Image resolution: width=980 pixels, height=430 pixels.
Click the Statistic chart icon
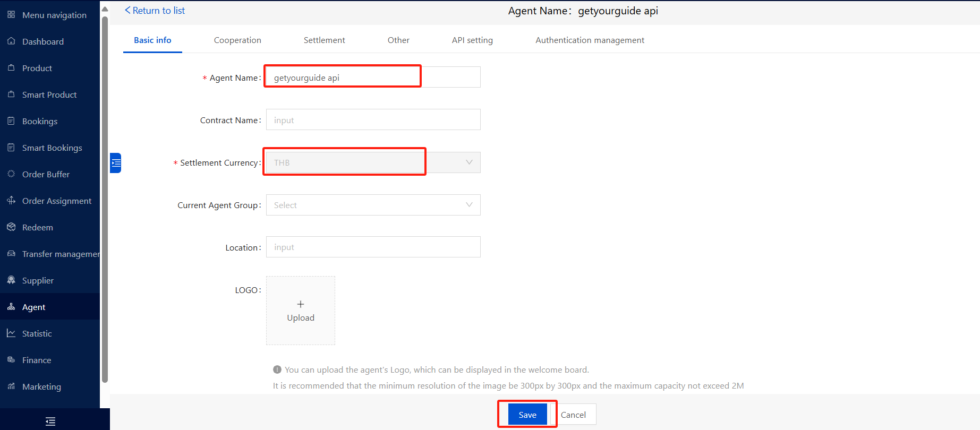click(11, 333)
